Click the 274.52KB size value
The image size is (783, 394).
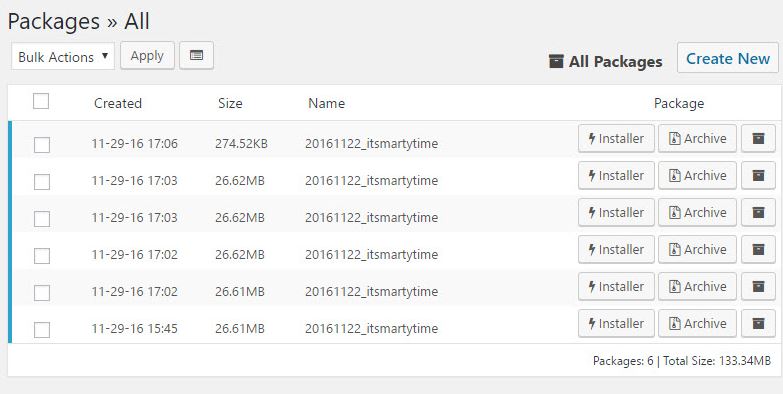click(241, 144)
